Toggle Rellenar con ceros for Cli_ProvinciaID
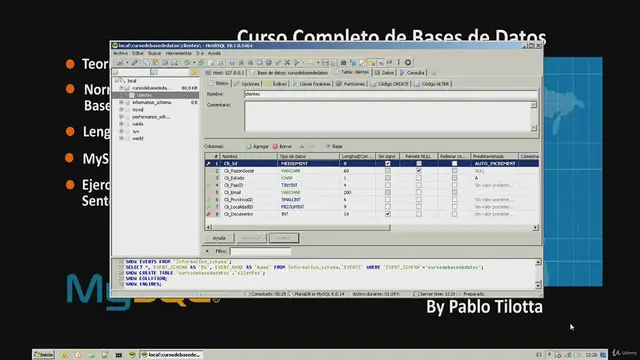Screen dimensions: 640x360 [454, 200]
